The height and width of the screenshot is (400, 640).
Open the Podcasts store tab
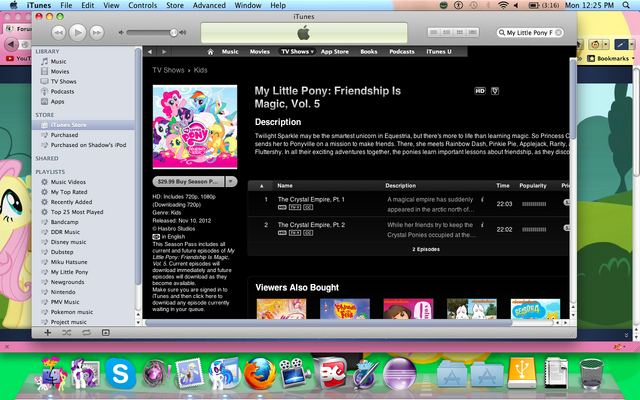(x=402, y=51)
